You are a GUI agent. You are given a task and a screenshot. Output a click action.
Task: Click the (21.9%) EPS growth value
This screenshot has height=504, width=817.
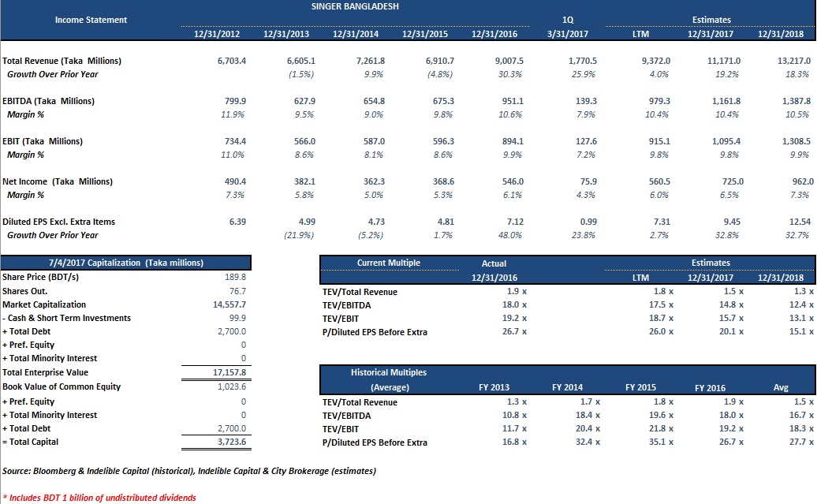coord(299,235)
